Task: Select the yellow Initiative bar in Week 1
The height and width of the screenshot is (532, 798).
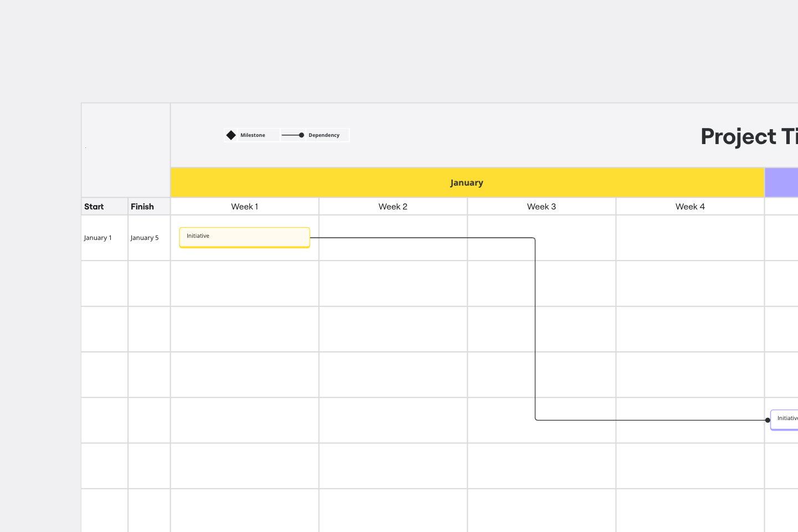Action: [x=244, y=237]
